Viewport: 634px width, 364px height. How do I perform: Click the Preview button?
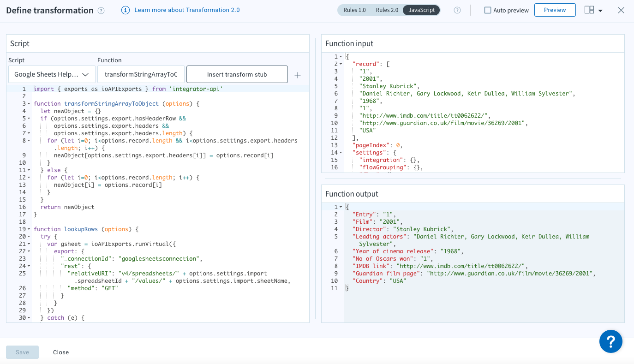pos(555,10)
